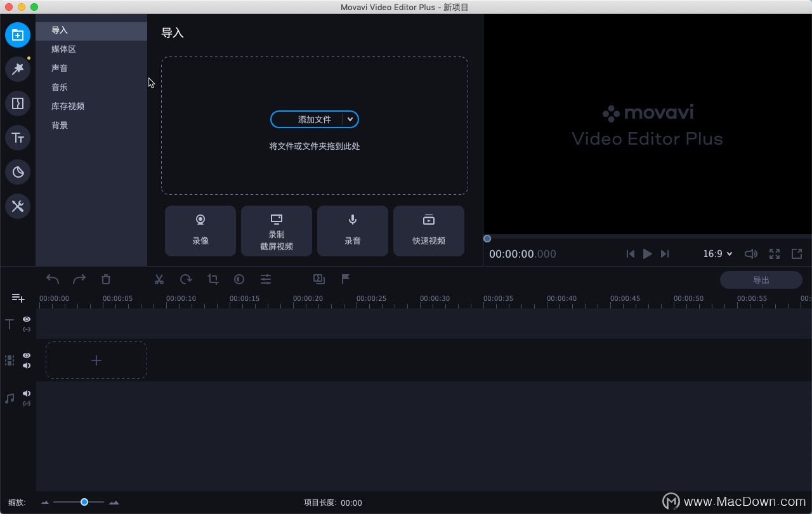812x514 pixels.
Task: Click the zoom in mountain icon
Action: [114, 503]
